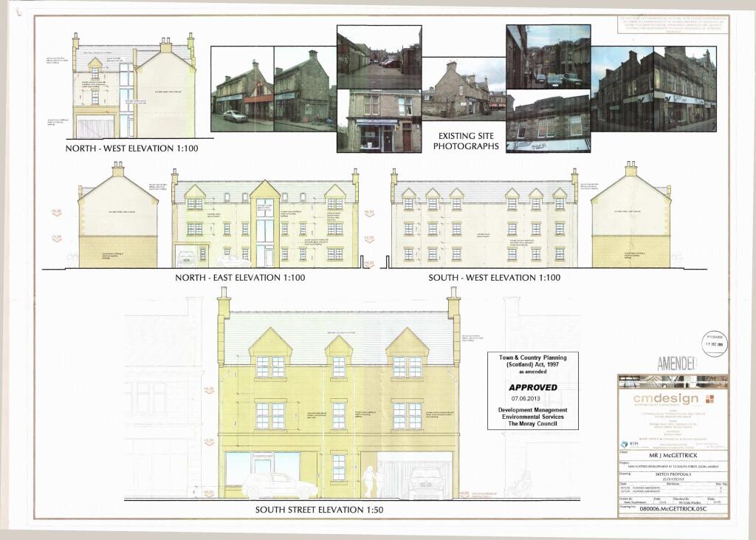Open the shop front site photograph

(x=379, y=120)
